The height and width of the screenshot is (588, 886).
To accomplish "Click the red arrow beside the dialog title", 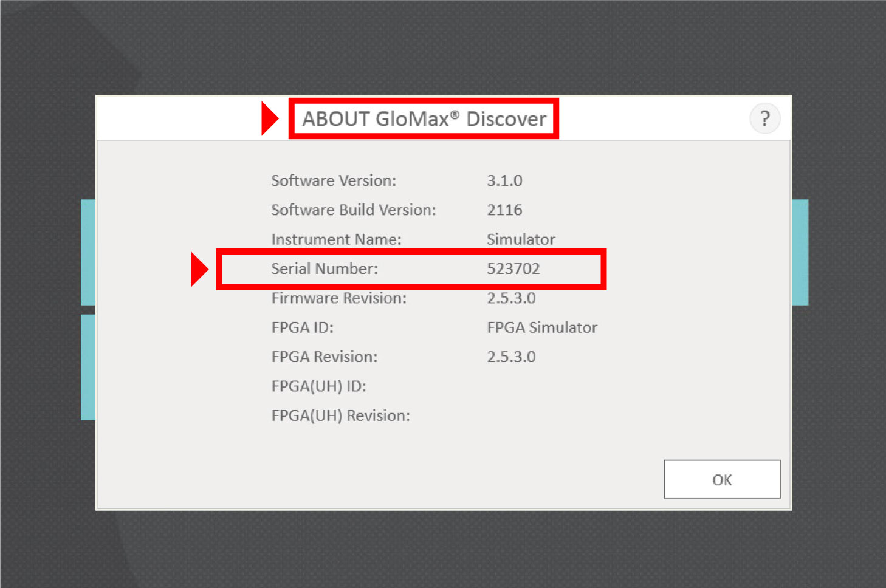I will tap(269, 118).
